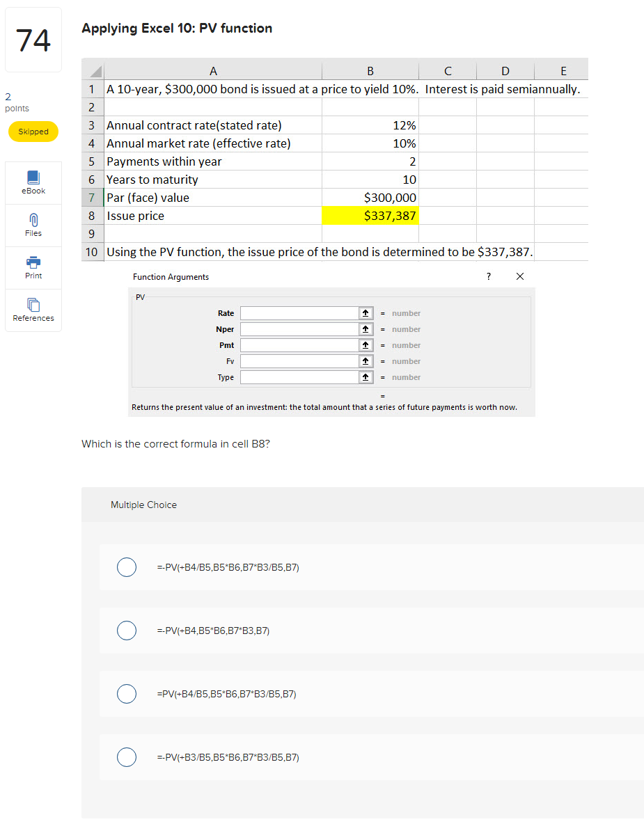Click the Pmt field spinner arrow

[x=366, y=344]
